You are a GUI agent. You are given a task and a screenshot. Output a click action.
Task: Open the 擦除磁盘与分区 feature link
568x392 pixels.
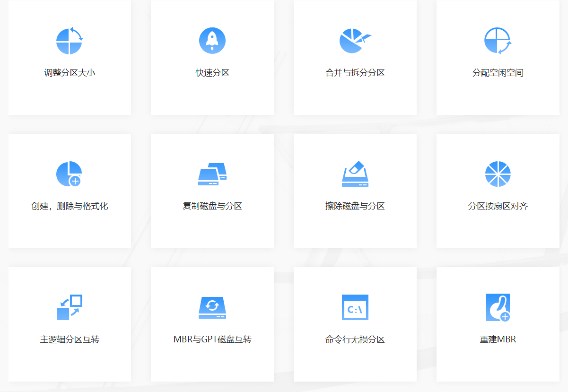[x=355, y=207]
